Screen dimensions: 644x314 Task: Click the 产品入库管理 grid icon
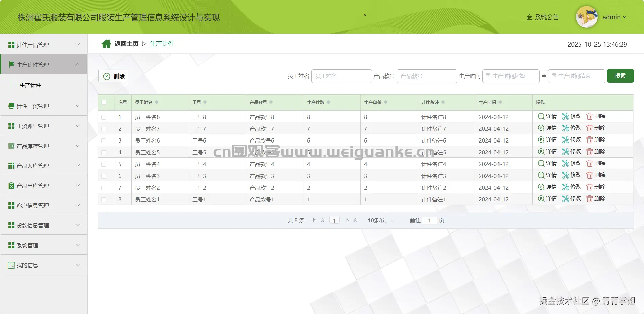click(11, 166)
